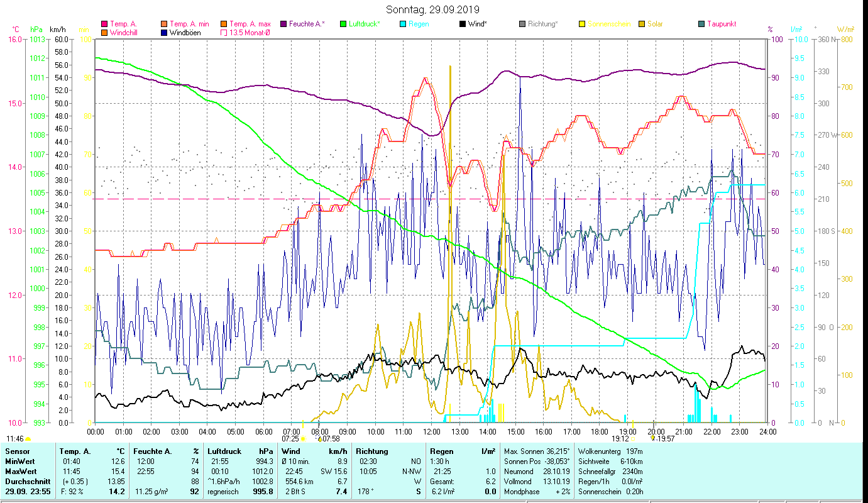Click the '29.09. 23:55' timestamp
This screenshot has height=503, width=868.
[28, 492]
